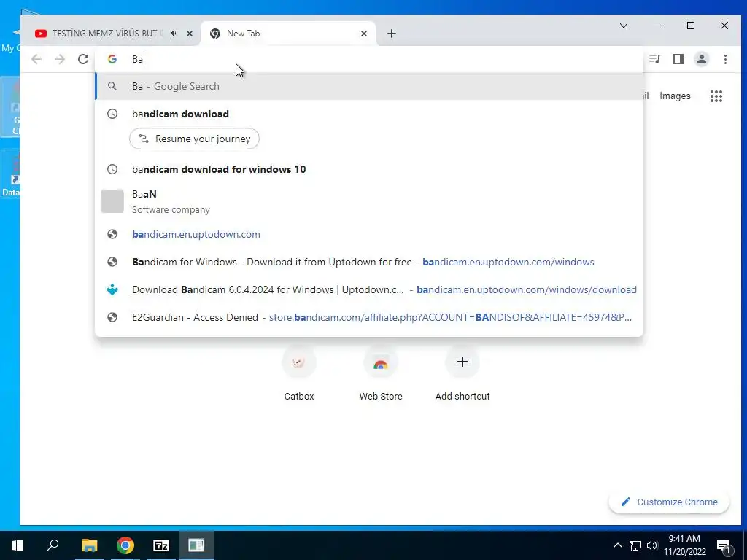
Task: Click the Resume your journey chip
Action: click(194, 139)
